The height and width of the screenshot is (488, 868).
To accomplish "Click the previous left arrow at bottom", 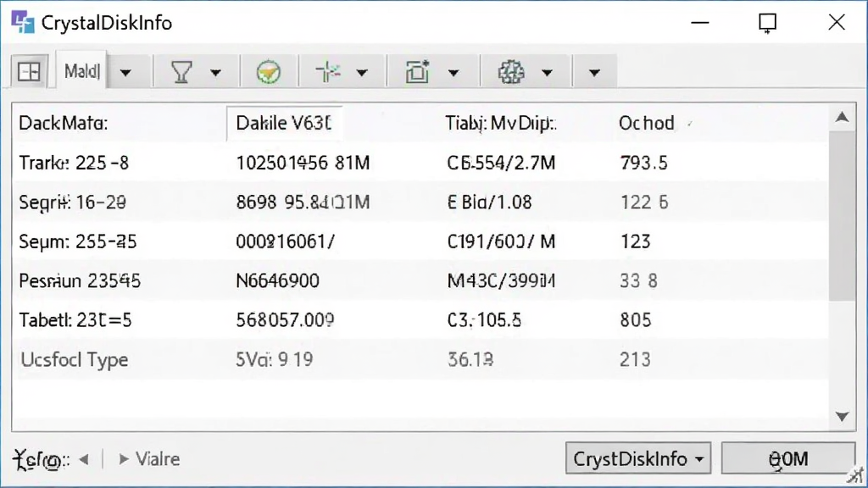I will click(84, 459).
